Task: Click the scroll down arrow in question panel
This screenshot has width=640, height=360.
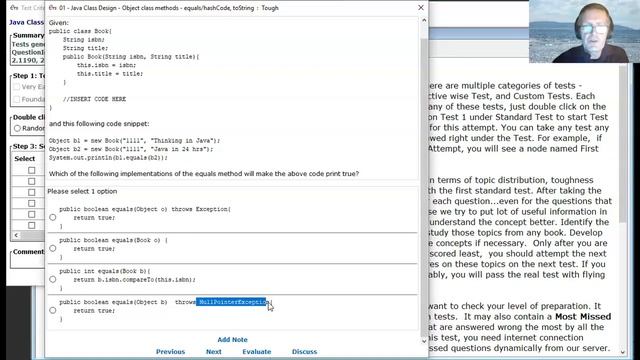Action: point(424,341)
